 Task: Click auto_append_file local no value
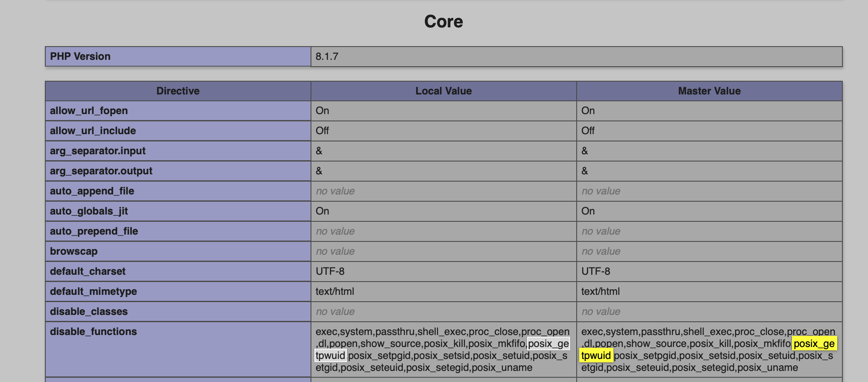[335, 191]
